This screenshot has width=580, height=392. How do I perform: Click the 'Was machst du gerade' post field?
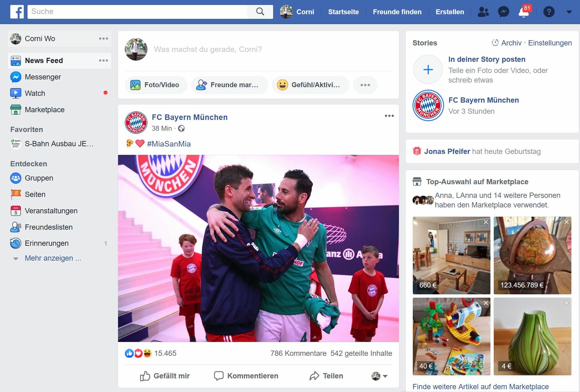tap(208, 49)
